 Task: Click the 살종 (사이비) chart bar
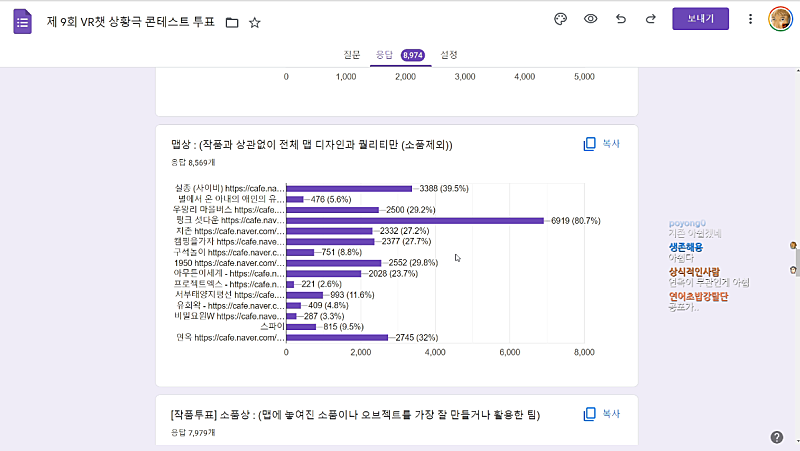pos(349,188)
